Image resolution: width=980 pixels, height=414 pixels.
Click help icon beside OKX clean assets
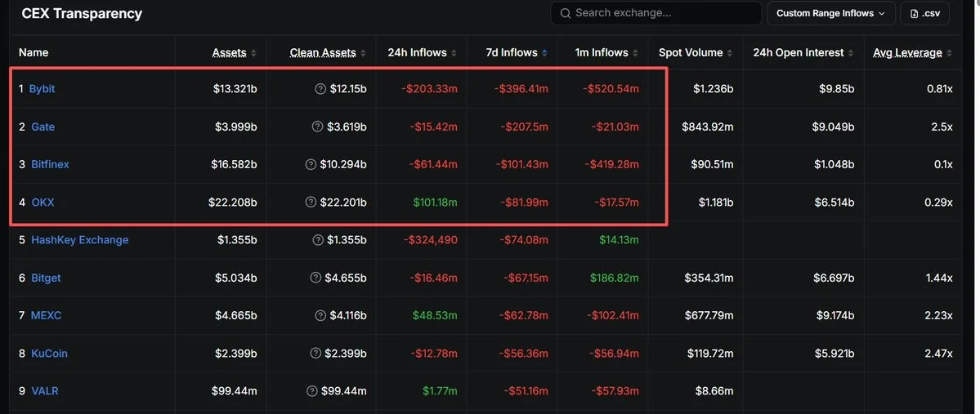pos(311,203)
